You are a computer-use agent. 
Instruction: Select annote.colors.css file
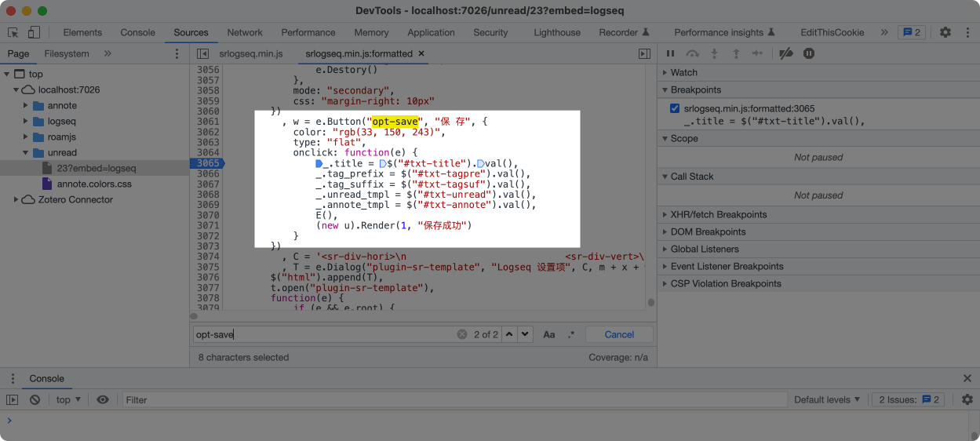pyautogui.click(x=94, y=184)
